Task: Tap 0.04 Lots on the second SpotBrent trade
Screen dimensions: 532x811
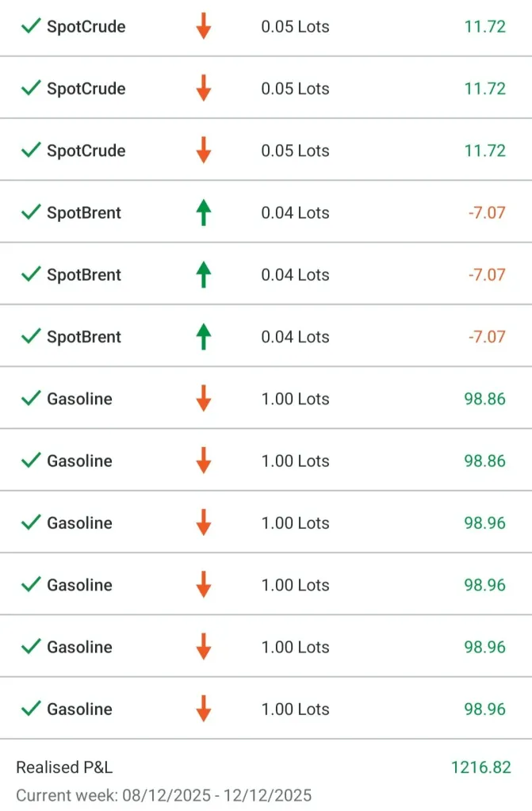Action: pos(295,275)
